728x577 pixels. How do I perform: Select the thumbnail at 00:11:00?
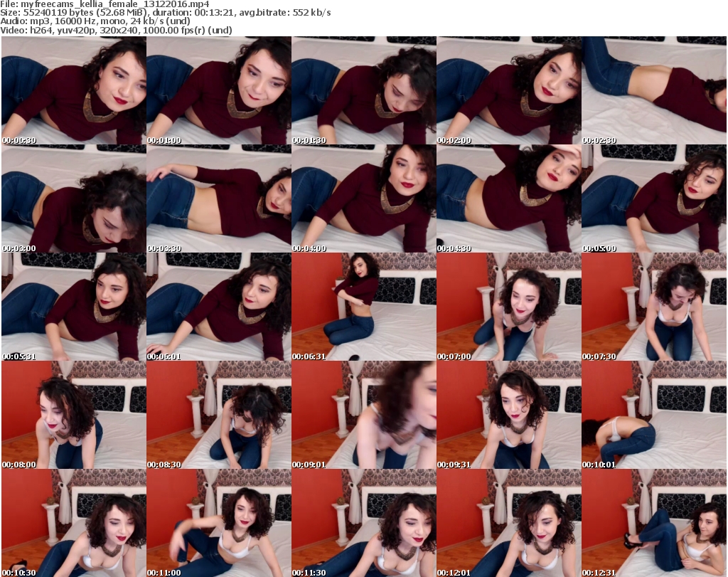218,523
